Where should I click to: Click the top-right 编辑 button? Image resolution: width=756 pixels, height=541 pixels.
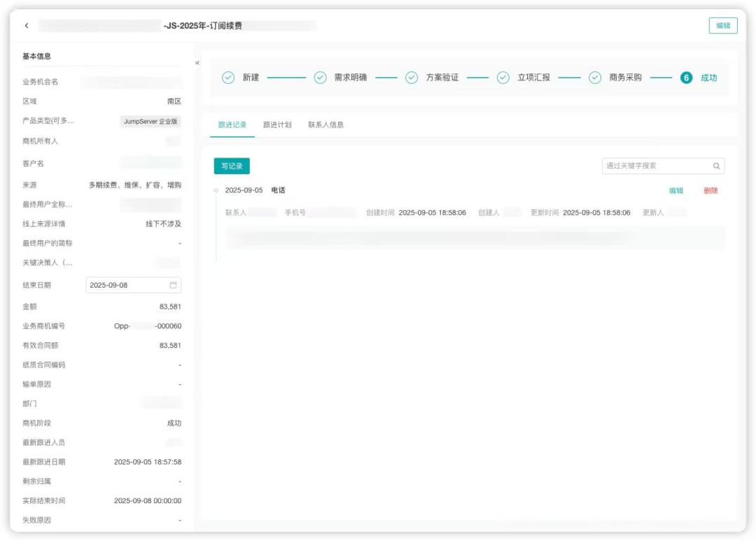[x=722, y=26]
